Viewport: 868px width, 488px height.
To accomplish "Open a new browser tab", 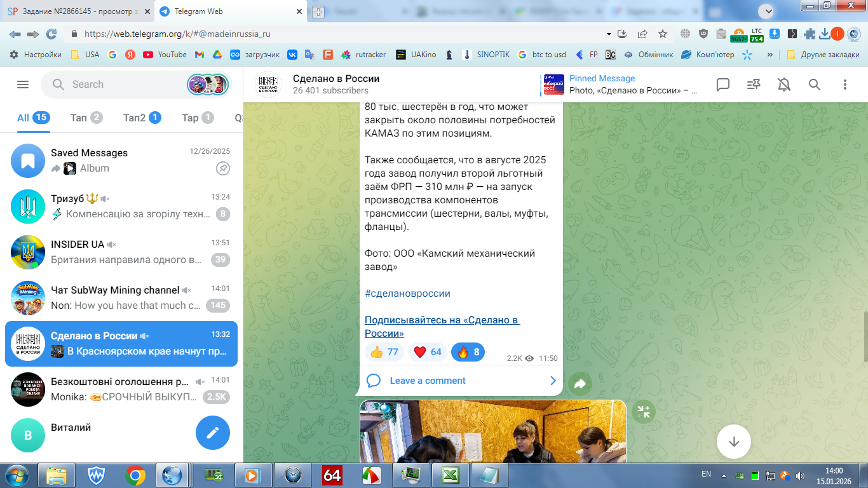I will 318,11.
